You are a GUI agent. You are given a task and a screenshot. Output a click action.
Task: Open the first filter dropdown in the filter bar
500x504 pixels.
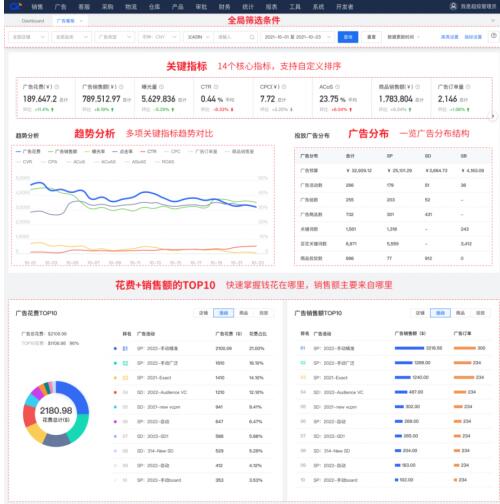pyautogui.click(x=28, y=37)
